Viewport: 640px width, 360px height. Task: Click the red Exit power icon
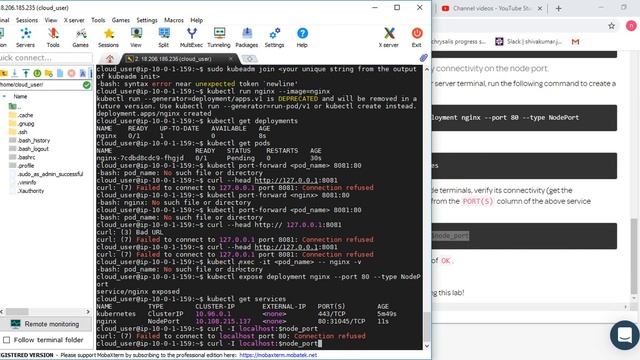click(417, 38)
